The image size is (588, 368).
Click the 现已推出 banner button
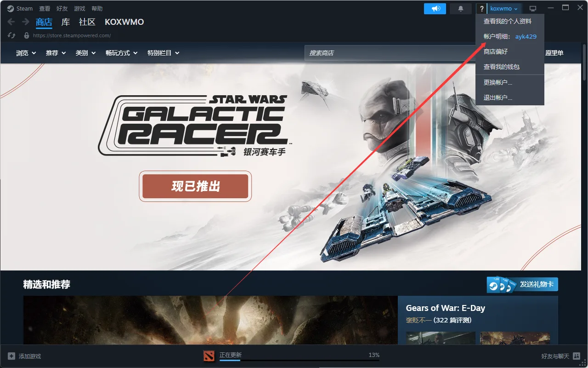click(x=195, y=186)
